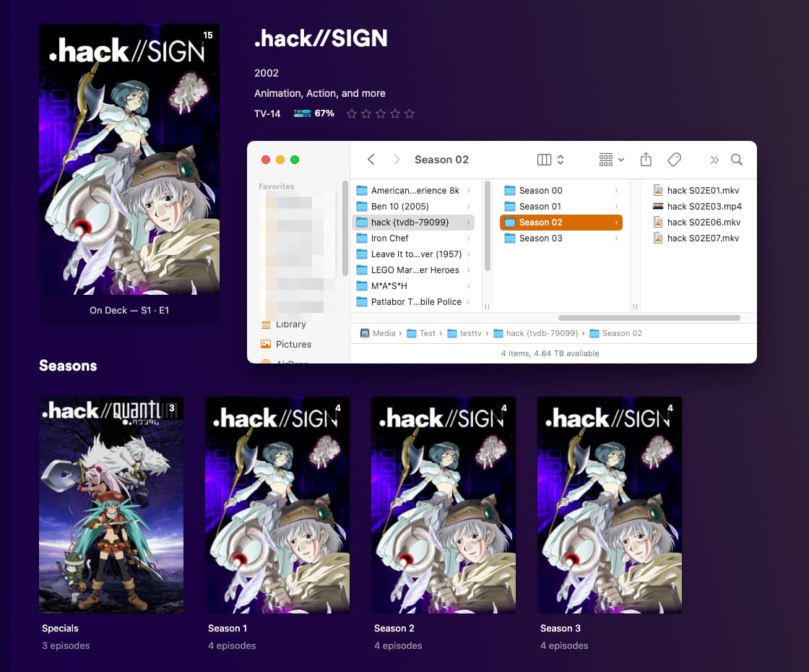Select the file named hack S02E07.mkv
This screenshot has width=809, height=672.
point(703,238)
